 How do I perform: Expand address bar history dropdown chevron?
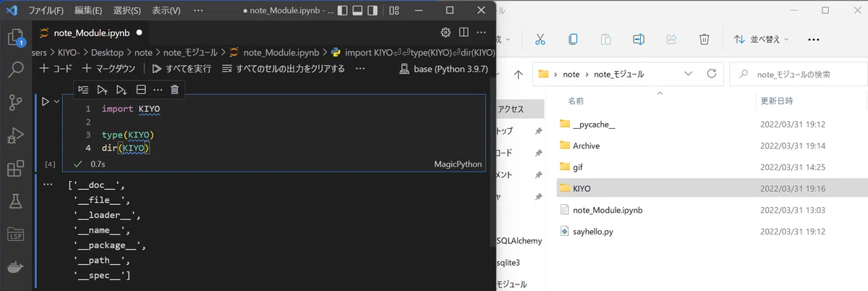point(688,74)
